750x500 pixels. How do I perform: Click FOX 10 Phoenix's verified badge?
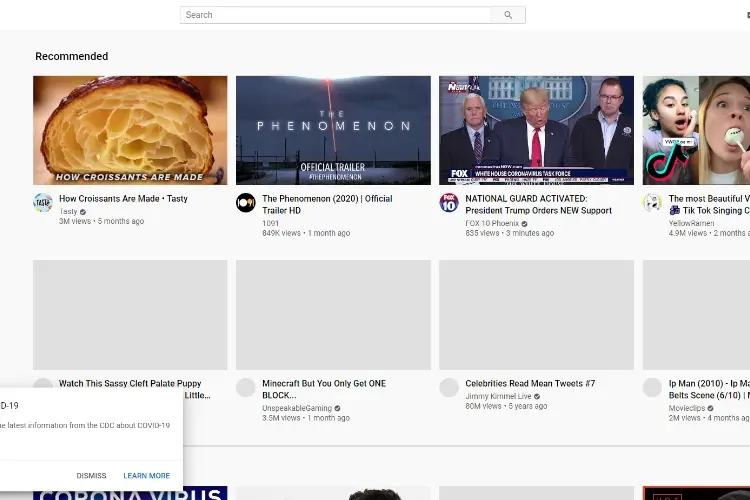[524, 224]
